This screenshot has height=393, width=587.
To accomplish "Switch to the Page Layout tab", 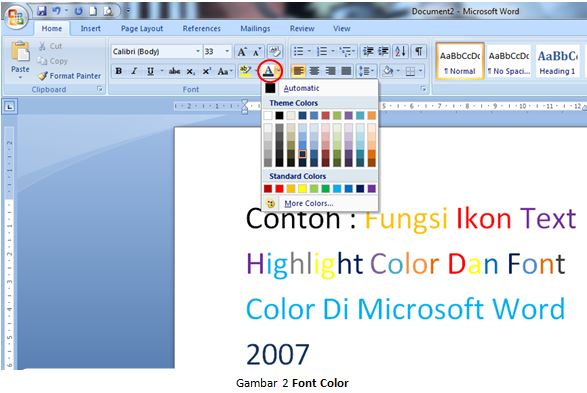I will 142,28.
